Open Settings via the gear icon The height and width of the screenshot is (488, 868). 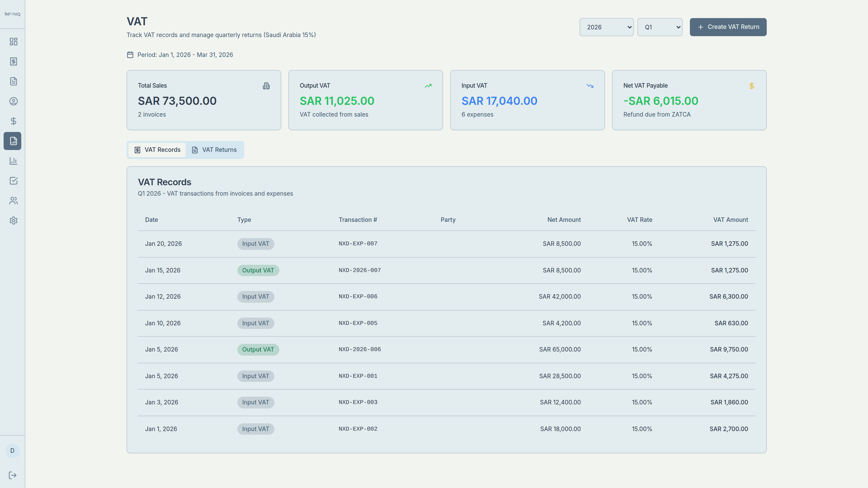14,221
